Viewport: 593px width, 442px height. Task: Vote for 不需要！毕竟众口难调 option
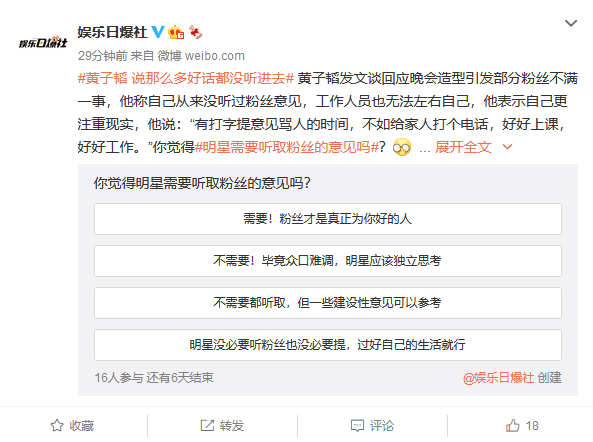coord(328,261)
